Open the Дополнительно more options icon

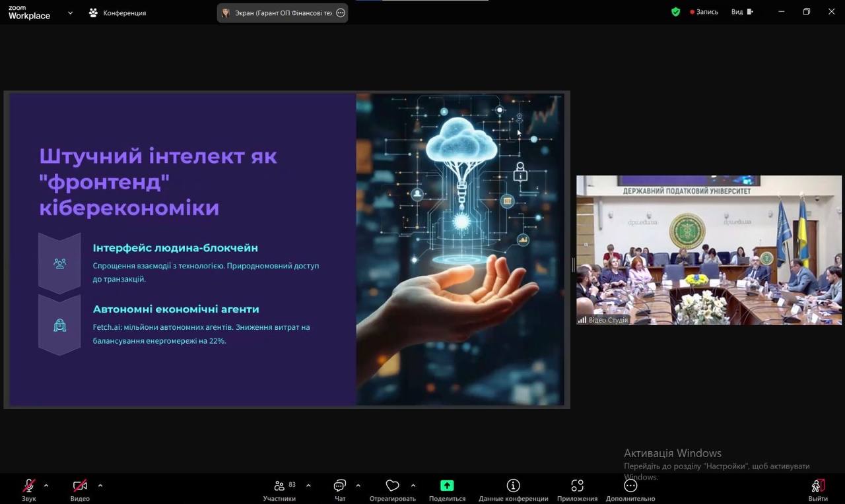pyautogui.click(x=630, y=486)
